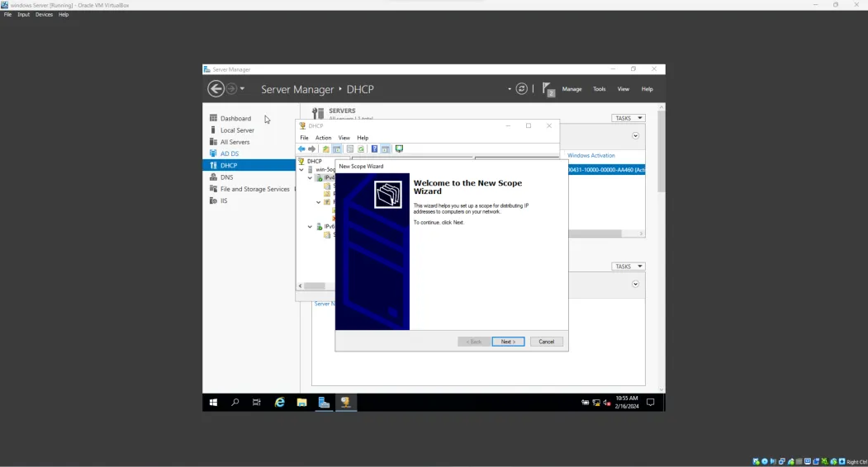Select the DHCP role in sidebar
868x467 pixels.
(x=249, y=165)
